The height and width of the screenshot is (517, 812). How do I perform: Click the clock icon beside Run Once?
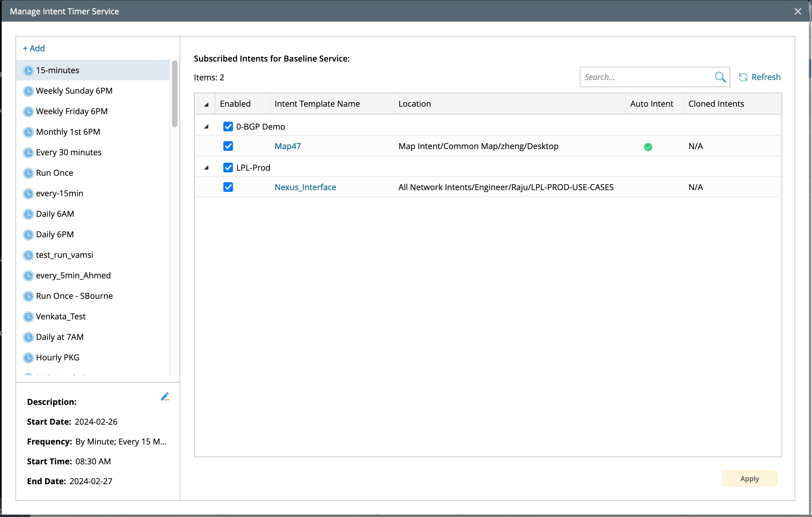pyautogui.click(x=28, y=173)
